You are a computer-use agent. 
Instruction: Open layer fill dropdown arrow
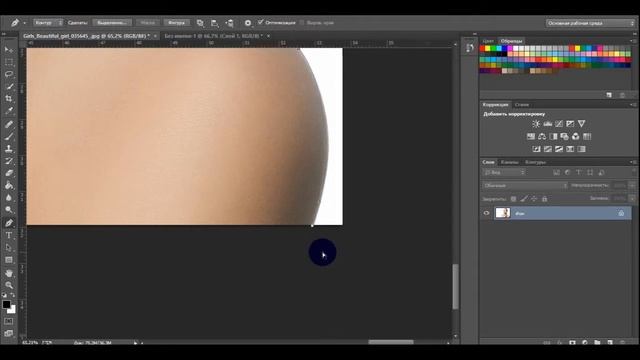(x=632, y=198)
